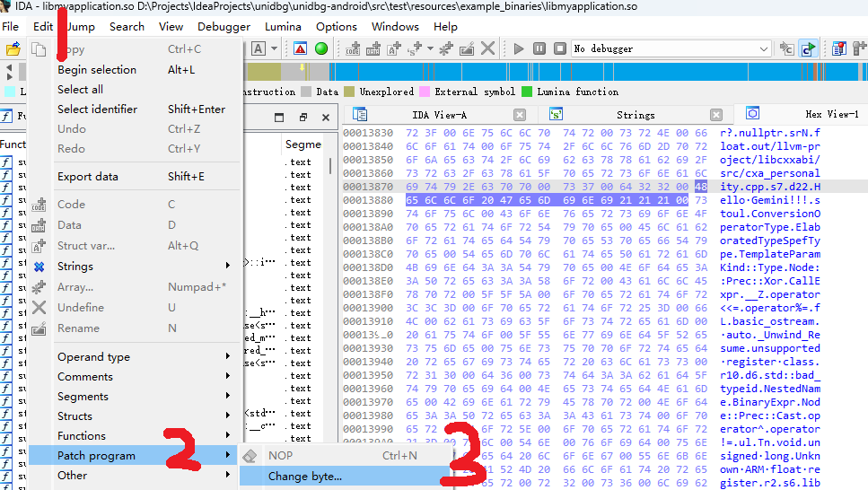Click the step trace 'C' arrow icon
This screenshot has height=490, width=868.
[786, 48]
